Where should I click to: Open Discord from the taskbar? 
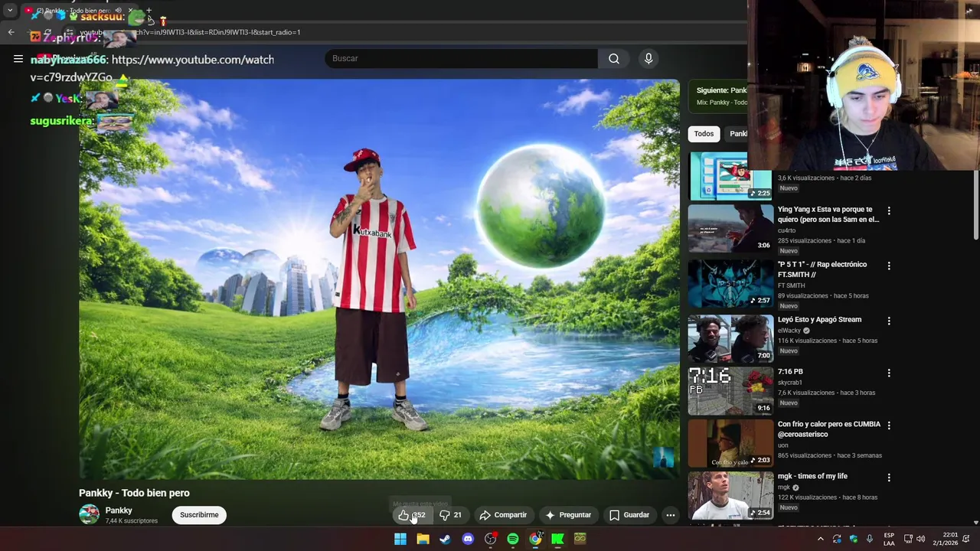[x=468, y=539]
